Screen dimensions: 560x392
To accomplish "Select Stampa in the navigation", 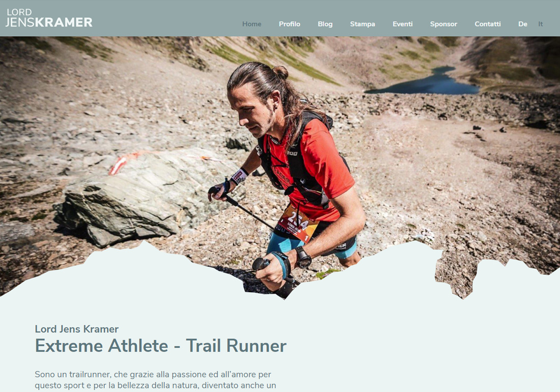I will pos(362,24).
